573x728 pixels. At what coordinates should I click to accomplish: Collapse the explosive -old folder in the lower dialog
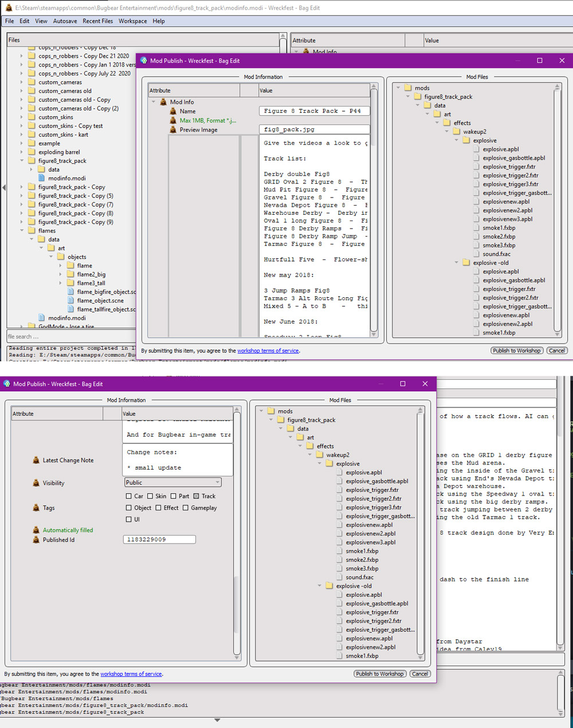click(319, 586)
